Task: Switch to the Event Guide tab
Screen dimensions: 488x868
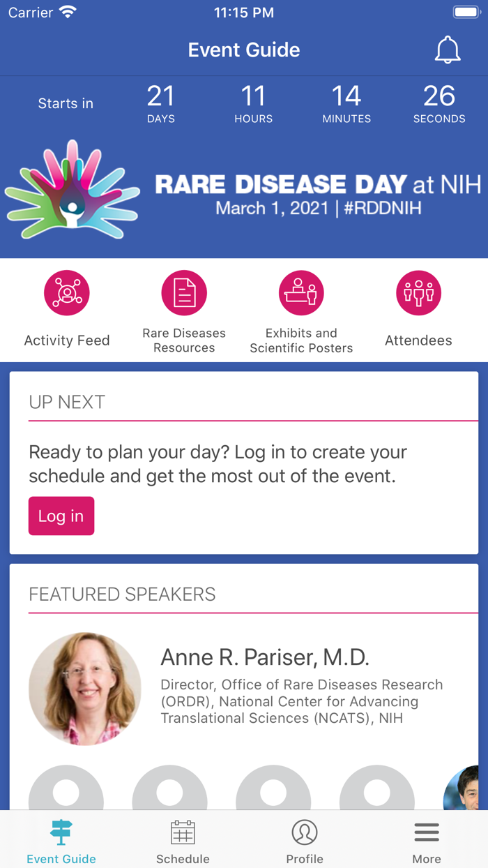Action: click(x=61, y=841)
